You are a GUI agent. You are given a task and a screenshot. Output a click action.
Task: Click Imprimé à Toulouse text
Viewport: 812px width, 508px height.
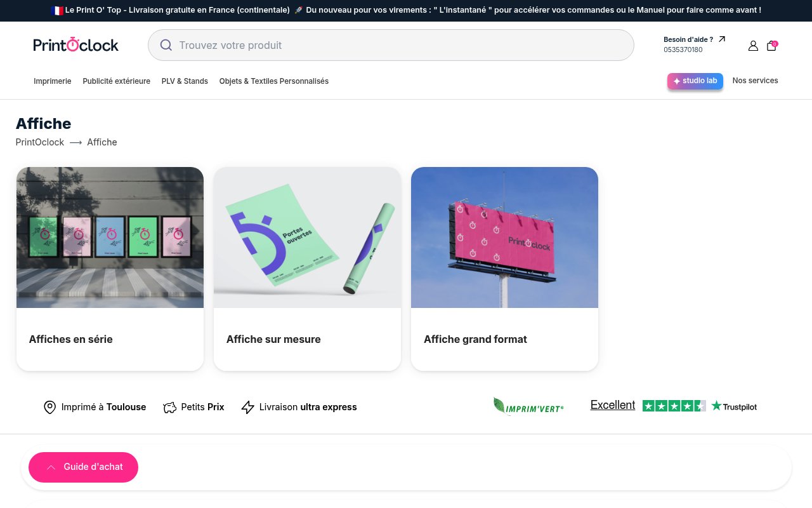[104, 407]
